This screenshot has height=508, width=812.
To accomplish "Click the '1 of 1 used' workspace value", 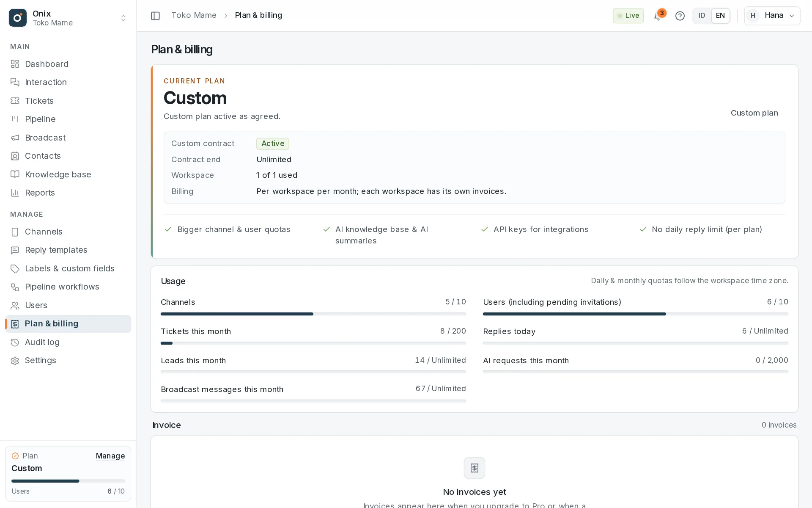I will point(277,175).
